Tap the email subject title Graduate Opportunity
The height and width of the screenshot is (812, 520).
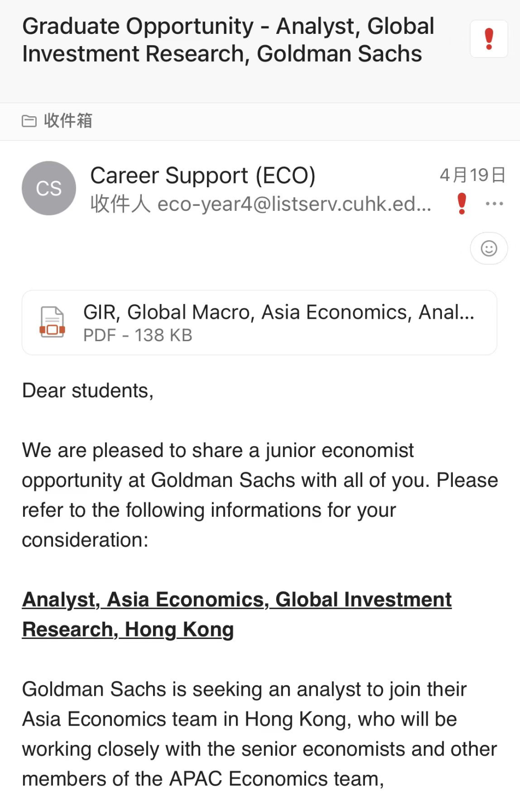click(x=228, y=40)
